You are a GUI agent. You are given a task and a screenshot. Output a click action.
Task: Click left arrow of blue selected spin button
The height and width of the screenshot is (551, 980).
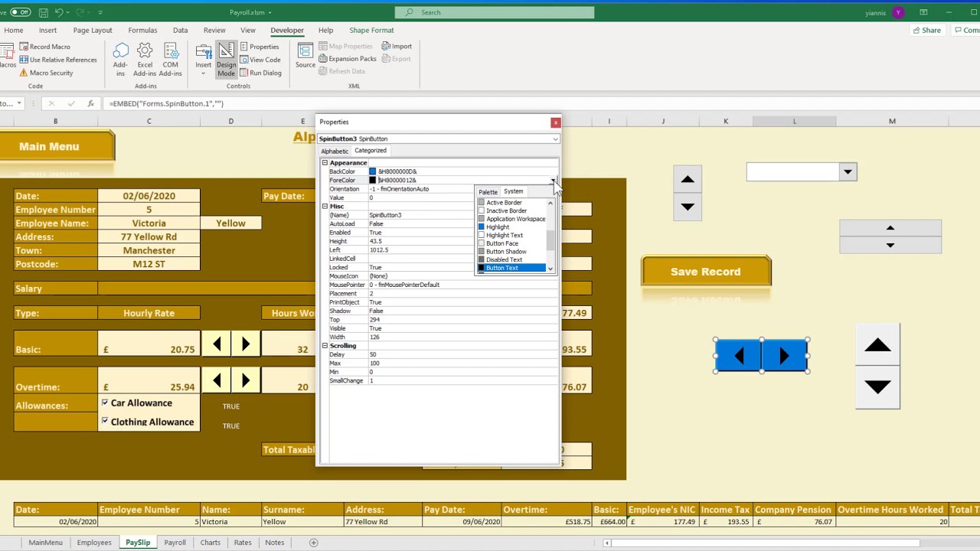pos(738,356)
